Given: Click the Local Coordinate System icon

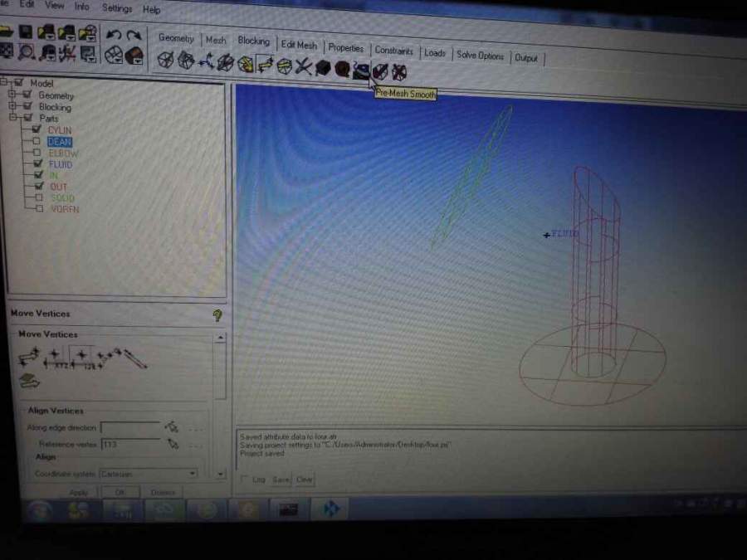Looking at the screenshot, I should pyautogui.click(x=67, y=53).
